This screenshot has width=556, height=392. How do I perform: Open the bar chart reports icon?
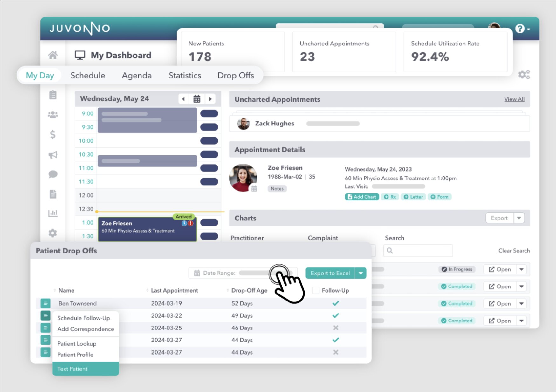[x=53, y=213]
